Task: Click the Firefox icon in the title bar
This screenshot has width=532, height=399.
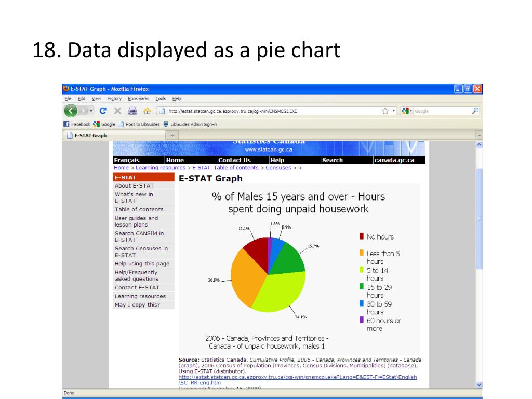Action: tap(66, 89)
